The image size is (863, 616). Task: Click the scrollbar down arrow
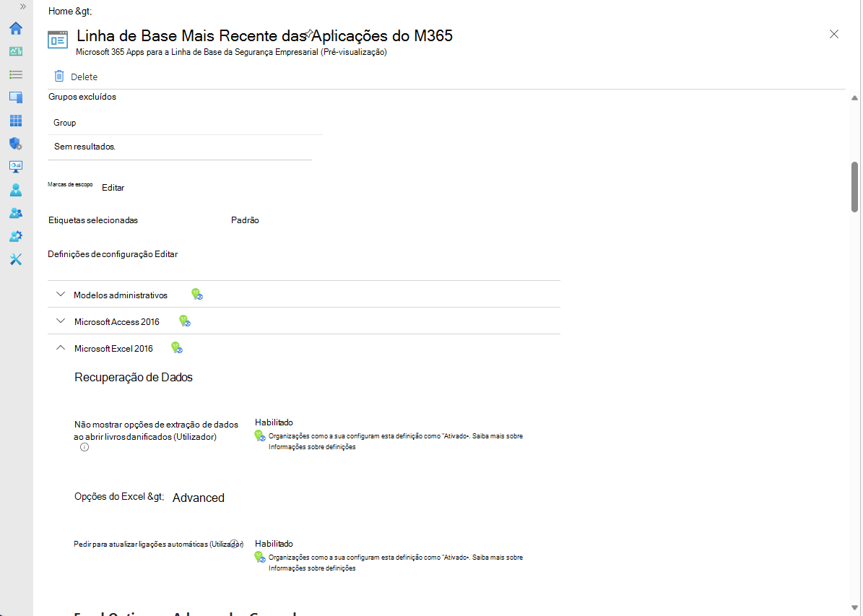click(x=854, y=608)
